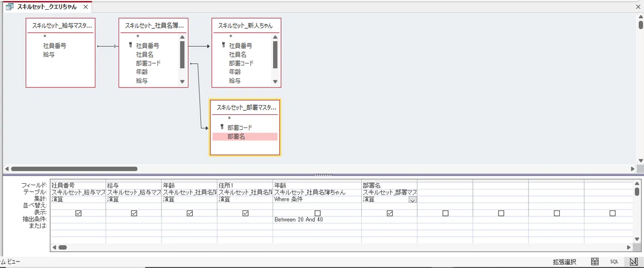Click Where 条件 cell in 集計 row
Viewport: 644px width, 268px height.
(317, 199)
